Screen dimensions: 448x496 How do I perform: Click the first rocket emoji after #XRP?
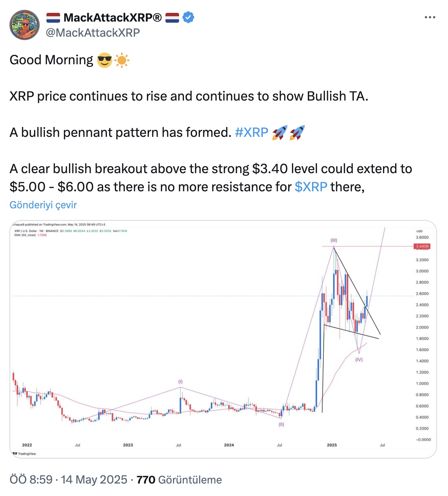point(280,133)
